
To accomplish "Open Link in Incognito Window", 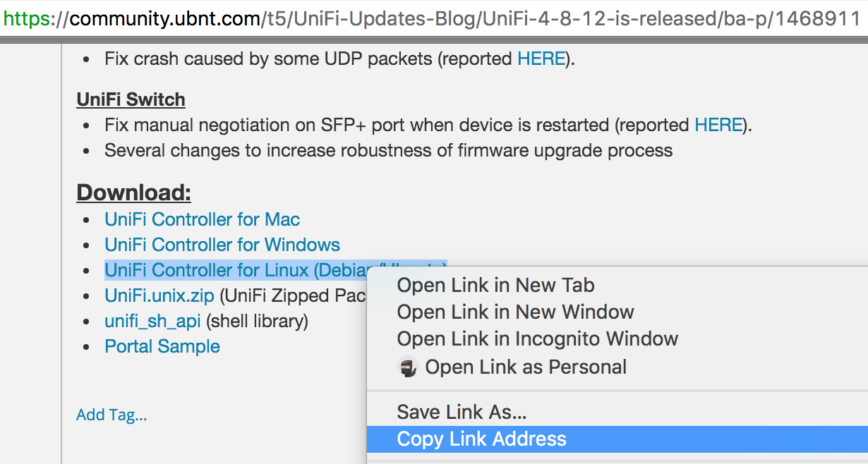I will [617, 338].
